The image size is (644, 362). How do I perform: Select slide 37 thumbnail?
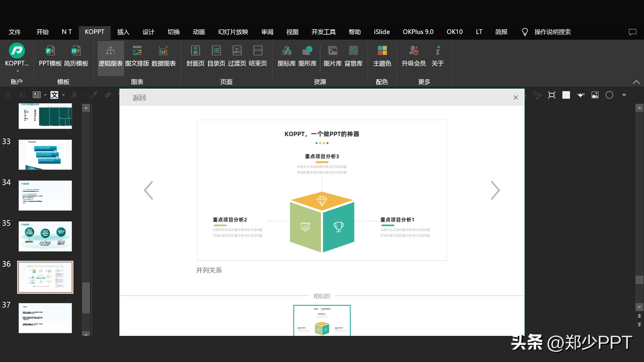45,318
